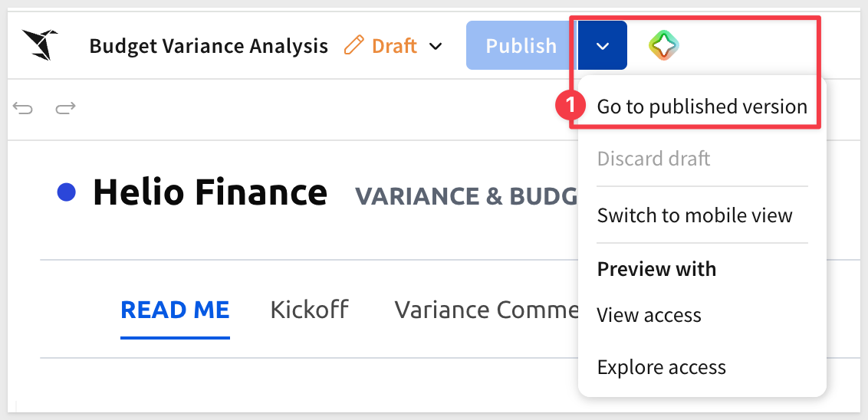Click the Budget Variance Analysis title
The width and height of the screenshot is (868, 420).
(209, 46)
